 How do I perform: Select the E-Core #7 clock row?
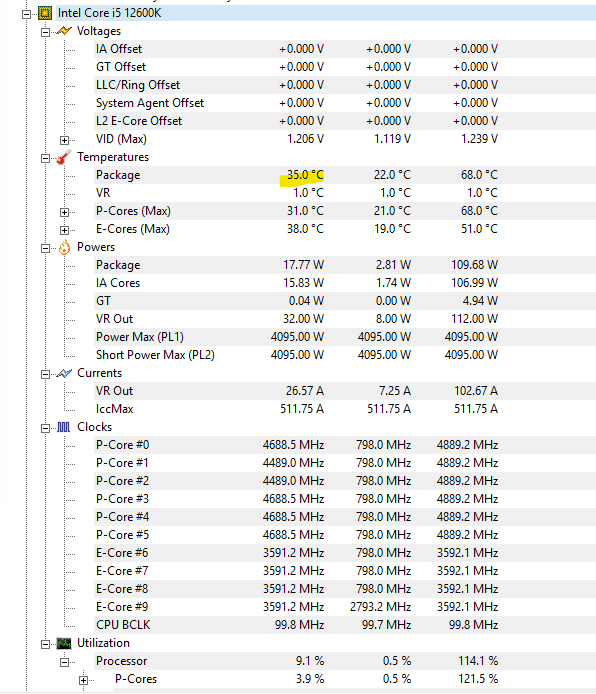(x=345, y=571)
